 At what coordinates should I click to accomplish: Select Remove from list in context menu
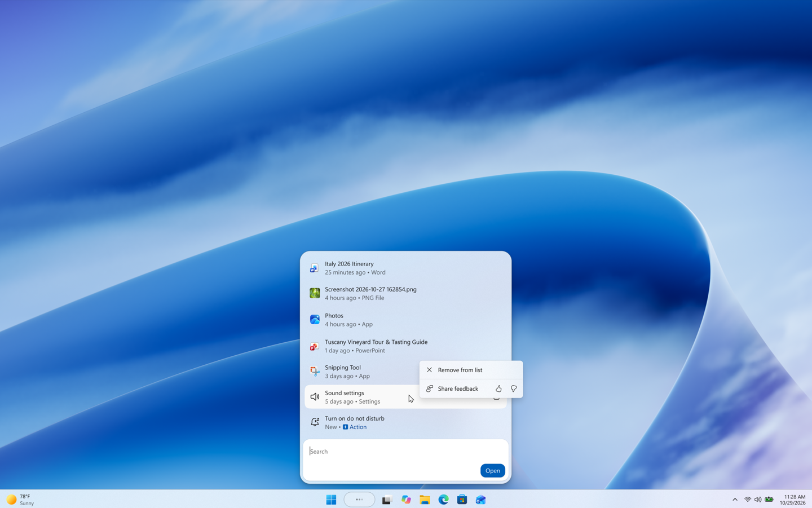471,370
